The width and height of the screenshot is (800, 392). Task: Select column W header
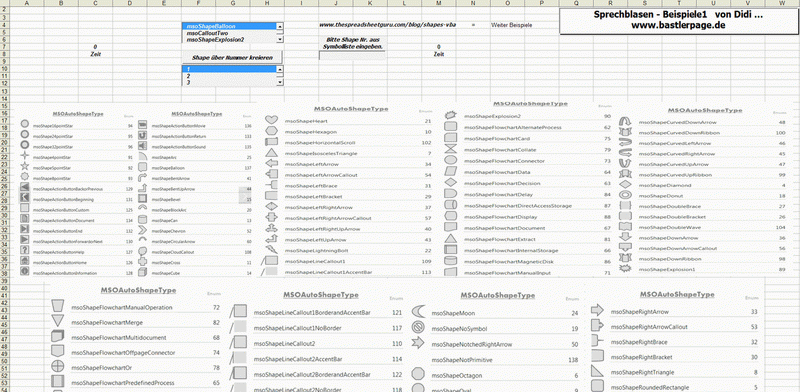783,3
